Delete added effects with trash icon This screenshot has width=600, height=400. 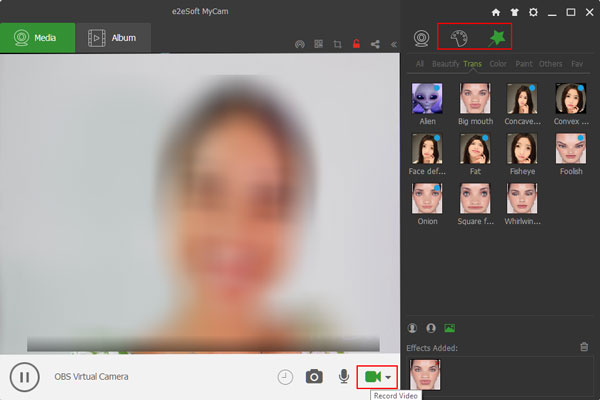click(584, 347)
